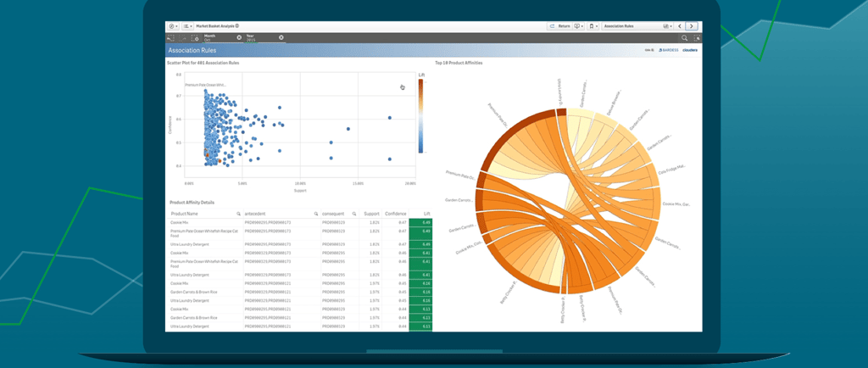Open the Association Rules sheet selector
This screenshot has width=868, height=368.
(637, 26)
